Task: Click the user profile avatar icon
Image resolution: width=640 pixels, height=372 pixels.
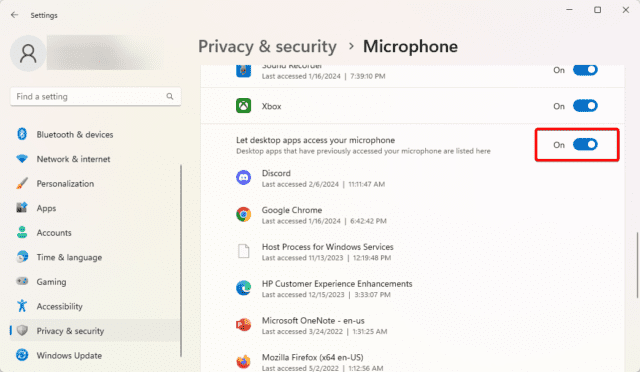Action: pos(28,53)
